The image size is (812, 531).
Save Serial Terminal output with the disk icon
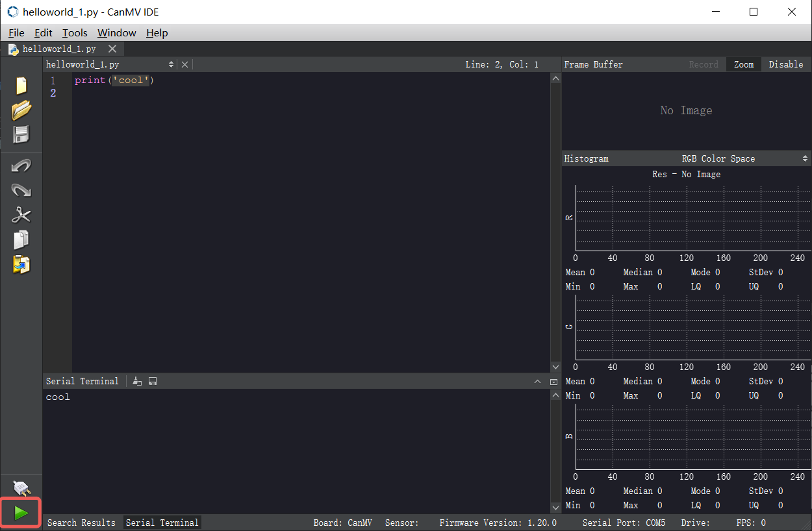[x=153, y=381]
